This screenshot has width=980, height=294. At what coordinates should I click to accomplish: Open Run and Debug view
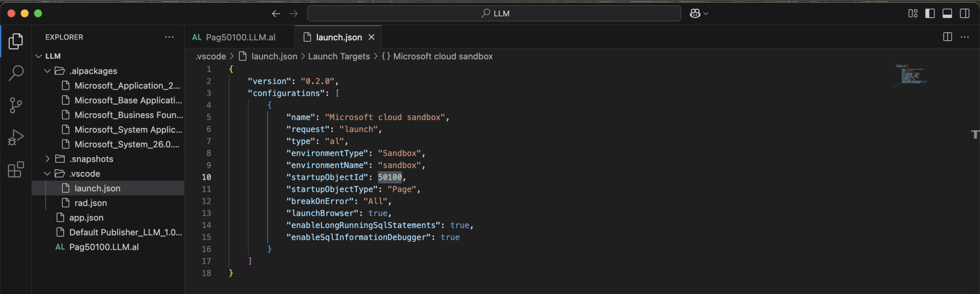tap(16, 137)
